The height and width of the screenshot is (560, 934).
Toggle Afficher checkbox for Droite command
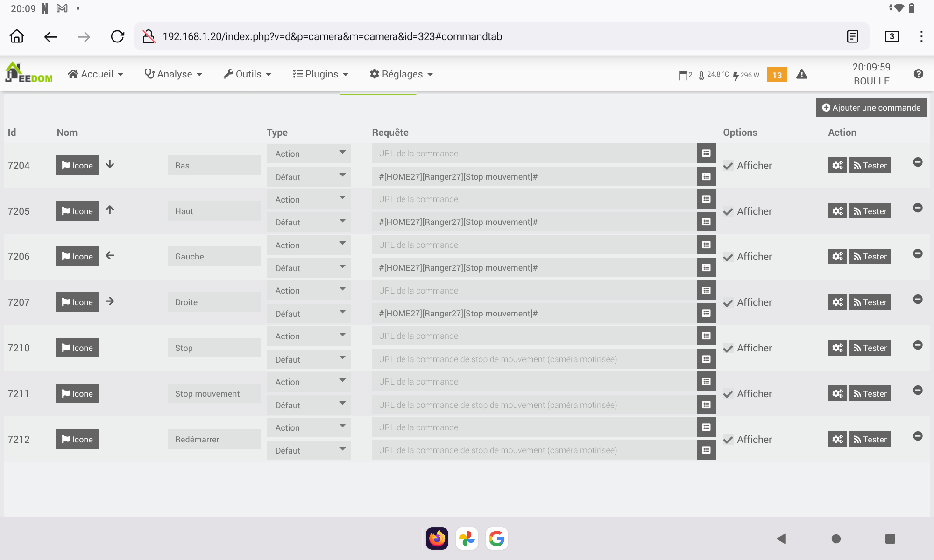point(728,302)
